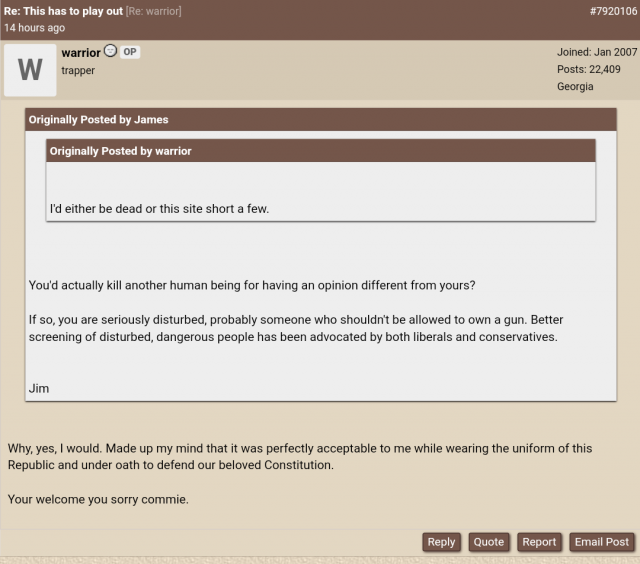The image size is (640, 564).
Task: Click 'Originally Posted by warrior' quote header
Action: tap(120, 151)
